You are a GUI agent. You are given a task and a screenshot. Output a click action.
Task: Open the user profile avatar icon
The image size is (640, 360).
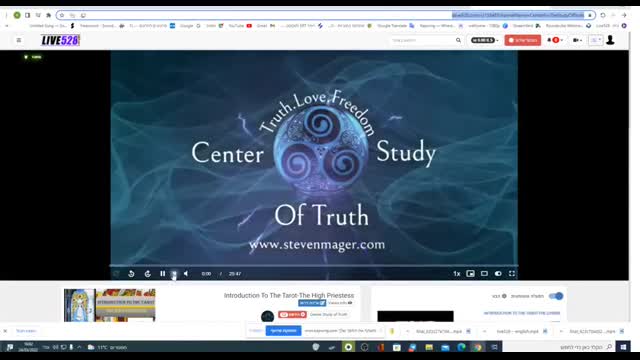click(x=610, y=40)
